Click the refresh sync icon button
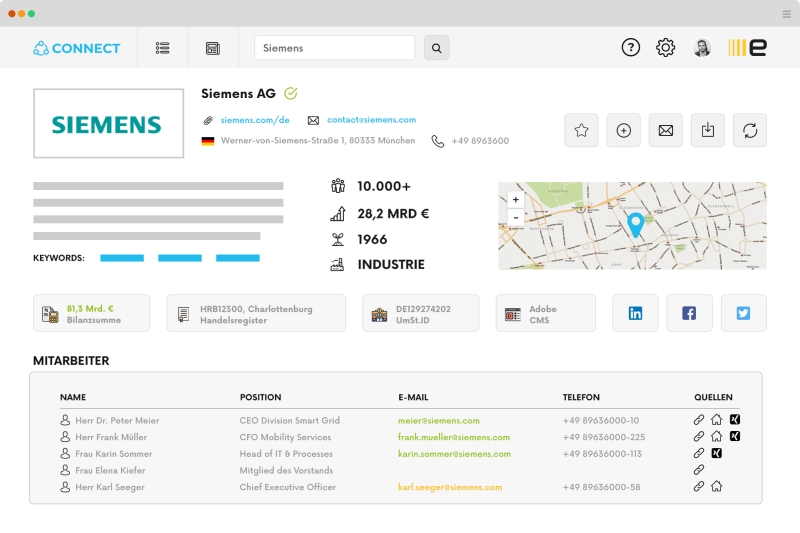This screenshot has height=533, width=800. pyautogui.click(x=749, y=130)
